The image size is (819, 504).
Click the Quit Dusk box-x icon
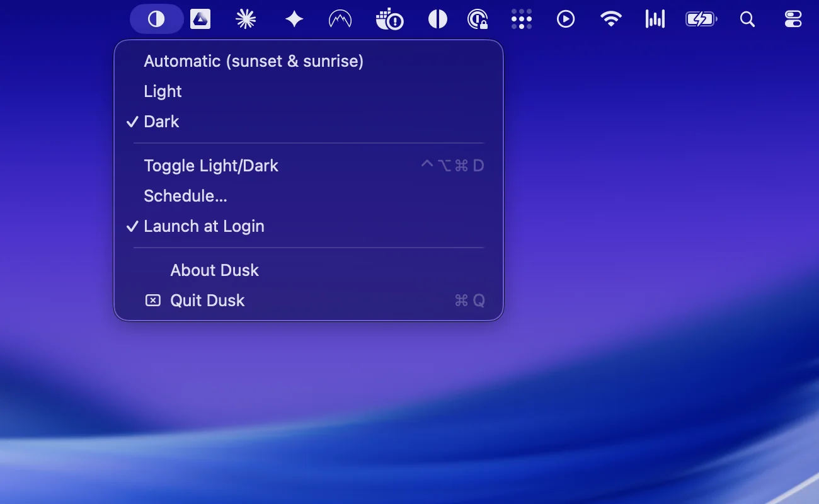click(x=153, y=301)
